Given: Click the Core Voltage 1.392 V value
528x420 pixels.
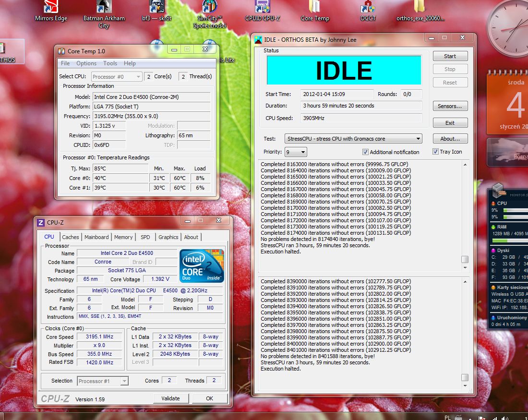Looking at the screenshot, I should click(160, 279).
